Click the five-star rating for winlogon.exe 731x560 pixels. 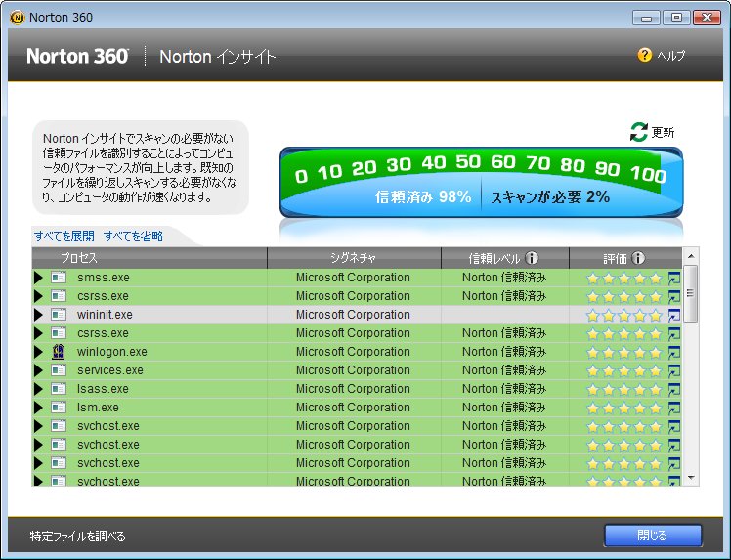(624, 353)
